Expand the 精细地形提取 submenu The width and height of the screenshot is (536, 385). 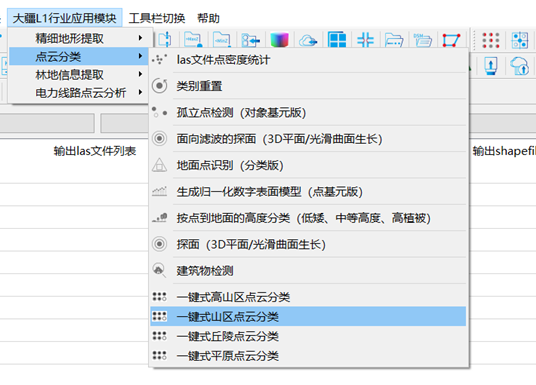tap(79, 38)
